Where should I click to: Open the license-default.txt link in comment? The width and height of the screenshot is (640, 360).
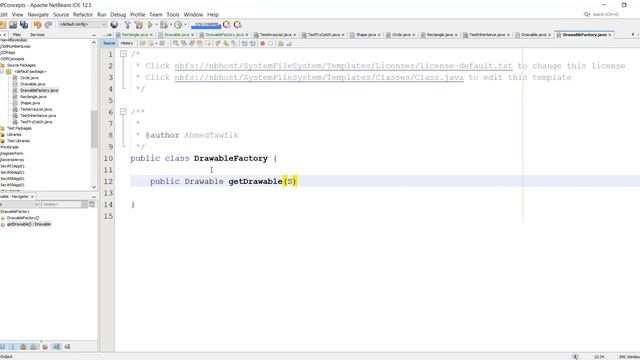(x=343, y=66)
